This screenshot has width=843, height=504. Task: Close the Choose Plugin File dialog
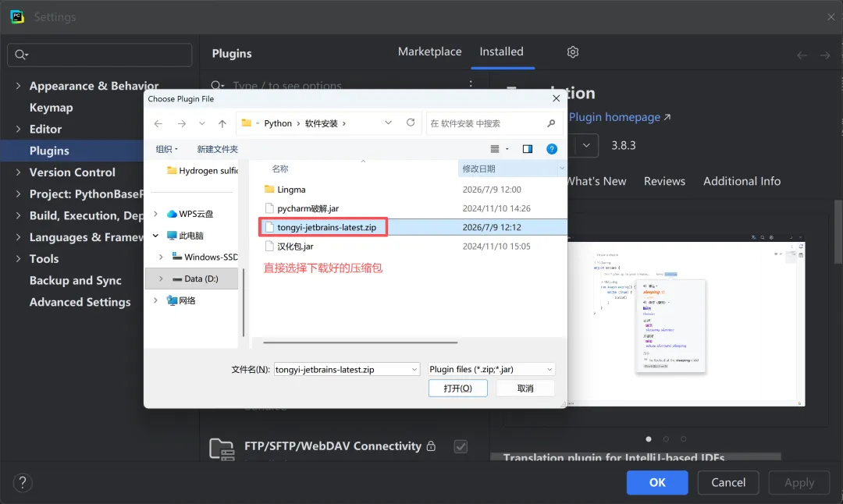(x=557, y=98)
